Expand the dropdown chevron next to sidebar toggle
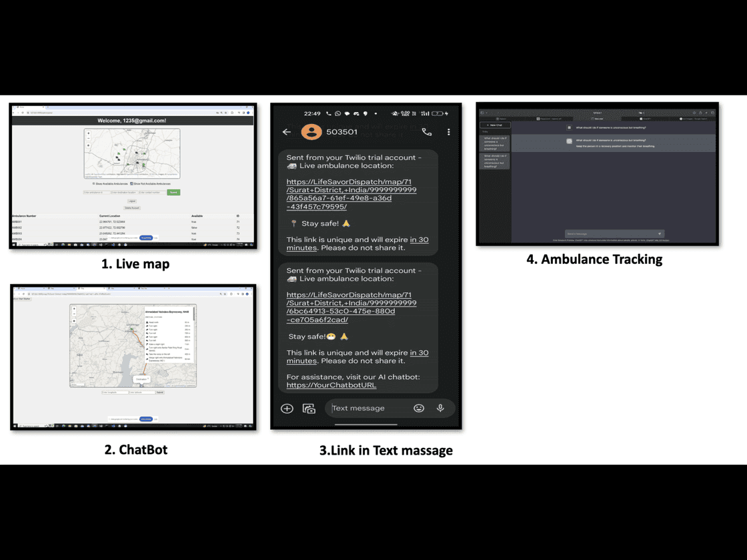 [x=486, y=113]
